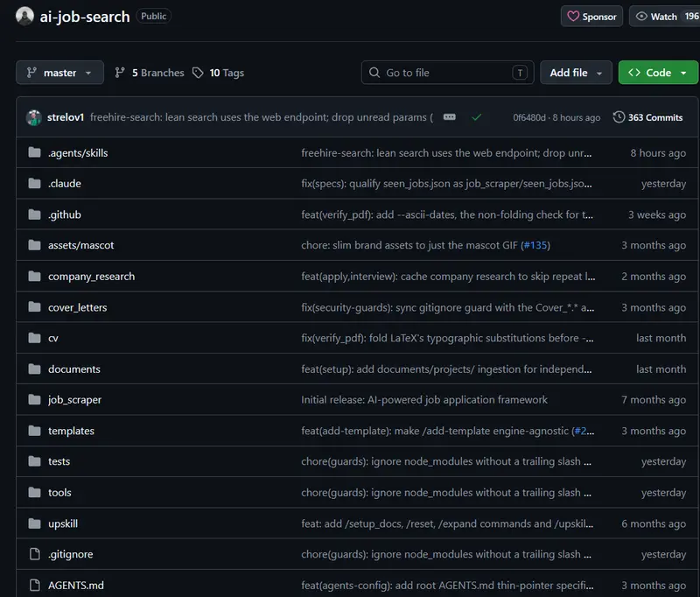Open the ai-job-search repository title

point(85,17)
